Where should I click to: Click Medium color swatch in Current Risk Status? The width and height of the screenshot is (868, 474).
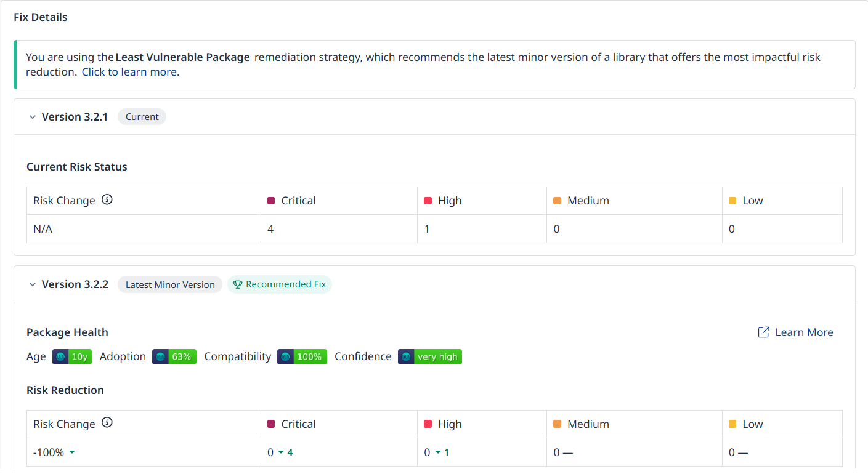tap(557, 201)
